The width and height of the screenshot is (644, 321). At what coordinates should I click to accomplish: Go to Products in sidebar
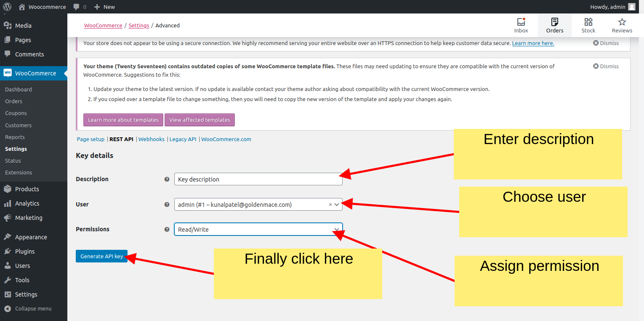[34, 189]
